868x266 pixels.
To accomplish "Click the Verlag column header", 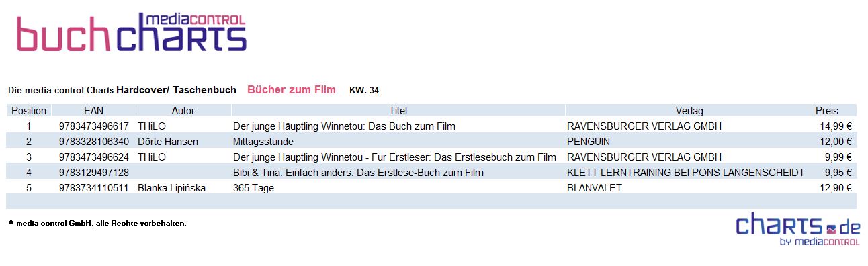I will (689, 111).
